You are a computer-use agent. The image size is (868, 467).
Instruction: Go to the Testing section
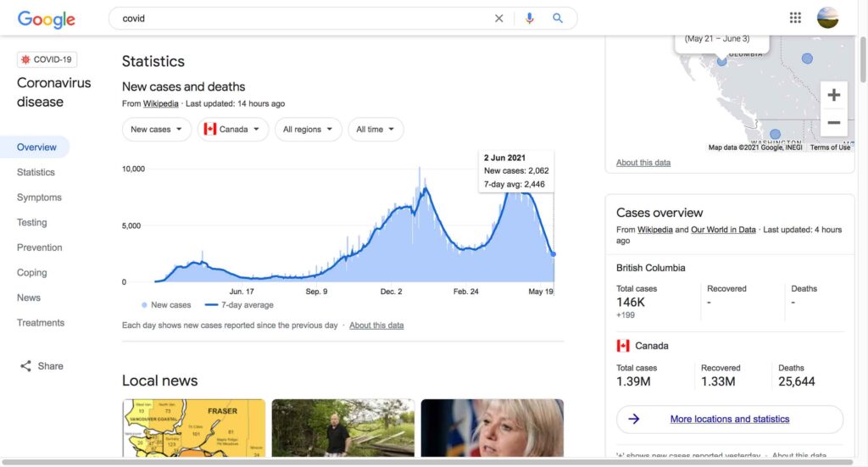32,223
